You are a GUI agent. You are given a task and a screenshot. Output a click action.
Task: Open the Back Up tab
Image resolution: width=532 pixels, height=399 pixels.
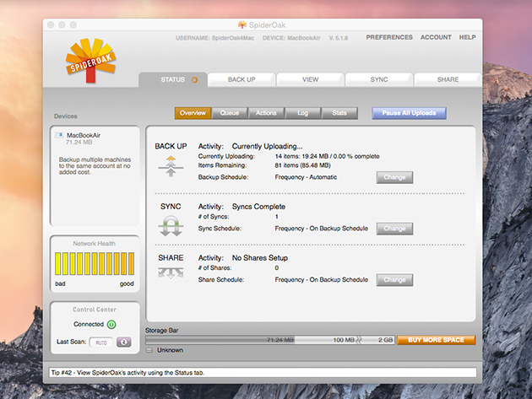point(242,79)
